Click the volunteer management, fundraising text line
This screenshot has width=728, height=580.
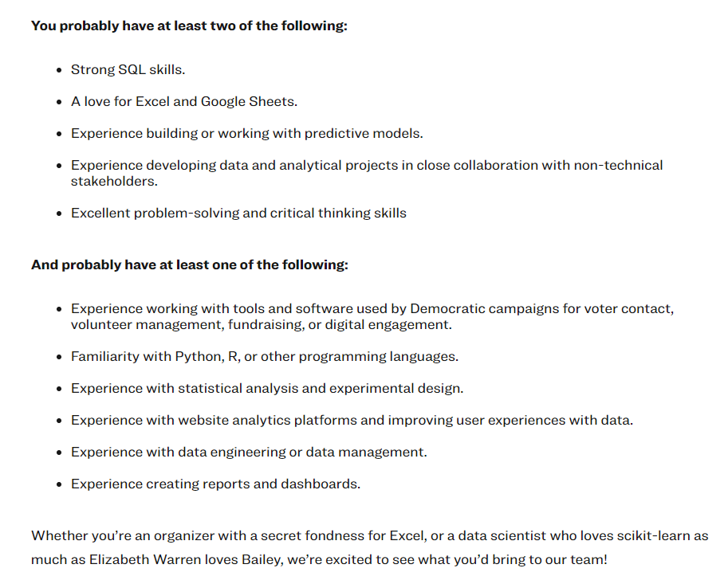tap(261, 324)
